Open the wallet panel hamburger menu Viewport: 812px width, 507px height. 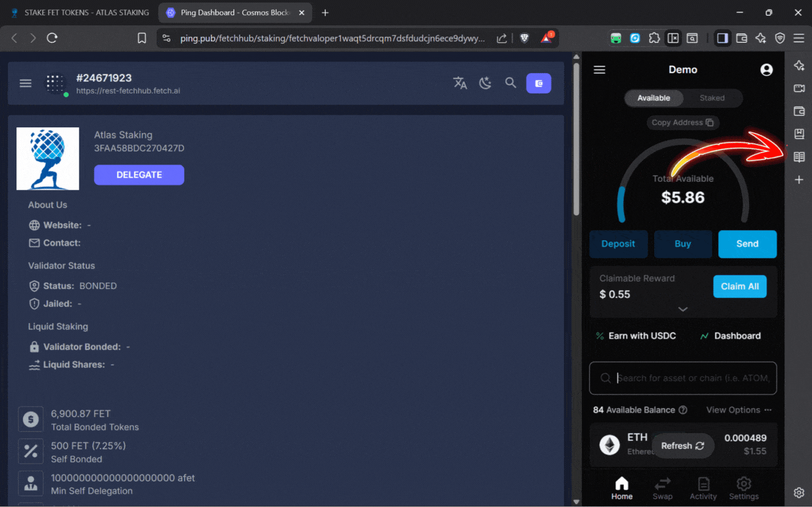pyautogui.click(x=599, y=70)
